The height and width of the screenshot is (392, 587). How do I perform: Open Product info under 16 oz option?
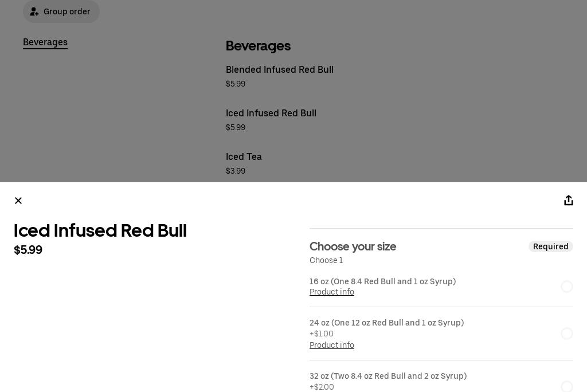332,292
